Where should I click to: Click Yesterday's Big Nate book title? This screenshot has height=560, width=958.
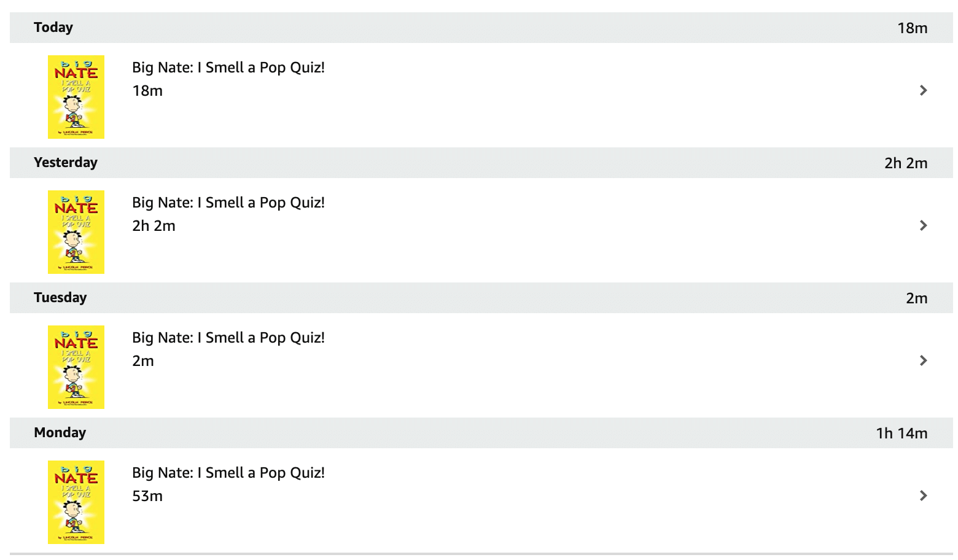228,203
